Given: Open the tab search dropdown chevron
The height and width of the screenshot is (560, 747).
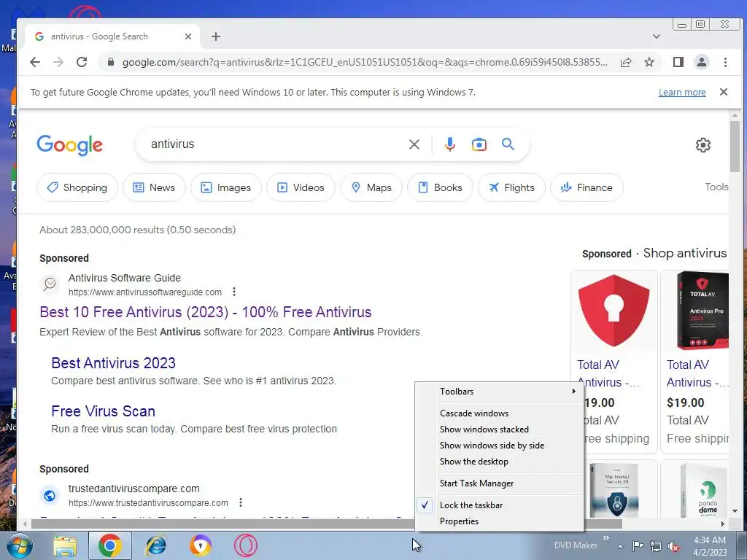Looking at the screenshot, I should pyautogui.click(x=656, y=36).
